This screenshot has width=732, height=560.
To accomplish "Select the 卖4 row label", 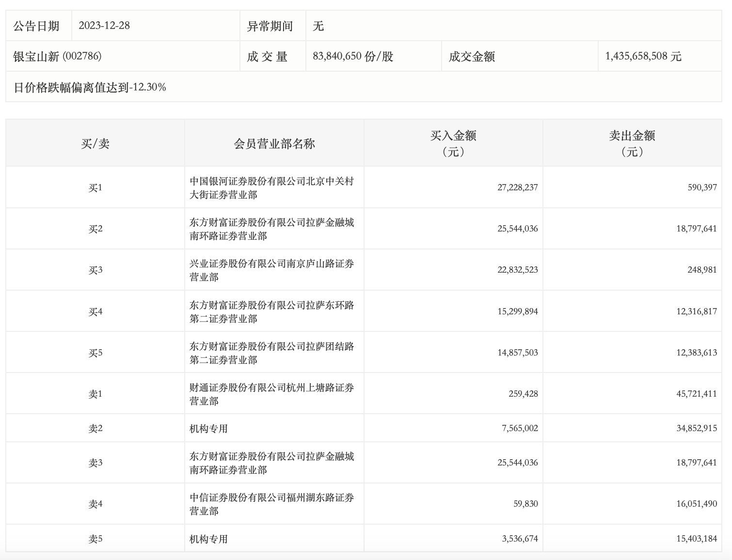I will [95, 504].
